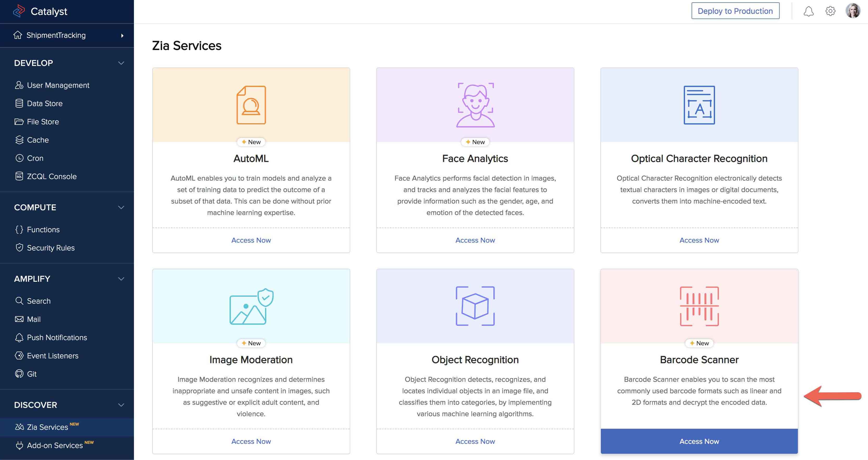Screen dimensions: 868x460
Task: Click Access Now under Barcode Scanner
Action: pos(699,441)
